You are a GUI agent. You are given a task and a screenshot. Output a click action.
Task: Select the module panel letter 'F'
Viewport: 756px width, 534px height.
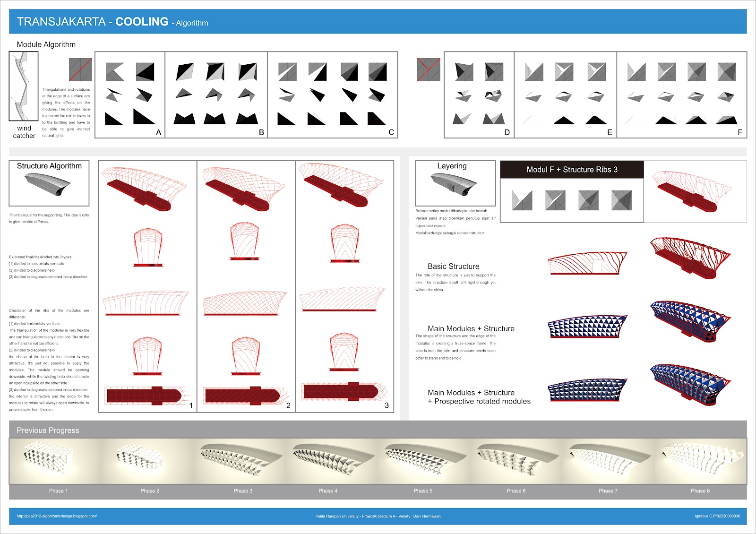click(740, 132)
